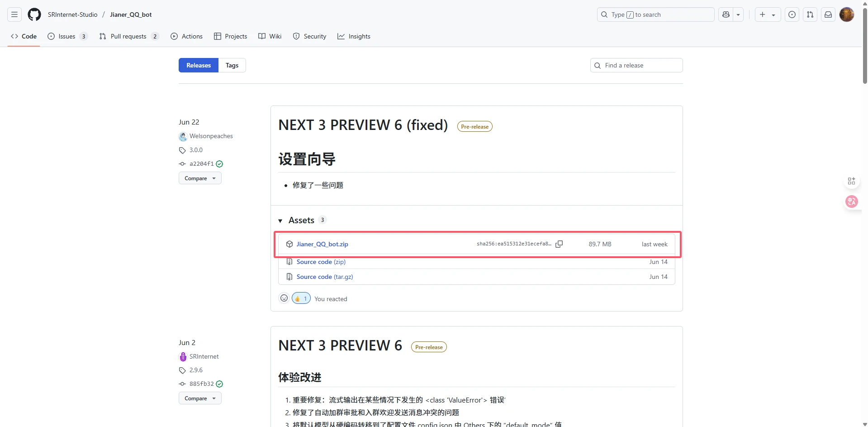This screenshot has height=427, width=868.
Task: Select the Tags toggle button
Action: click(232, 65)
